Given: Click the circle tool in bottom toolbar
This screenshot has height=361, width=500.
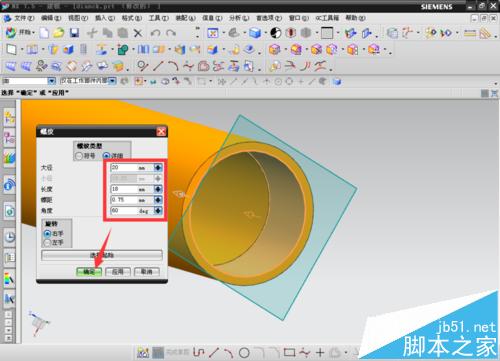Looking at the screenshot, I should pyautogui.click(x=244, y=352).
